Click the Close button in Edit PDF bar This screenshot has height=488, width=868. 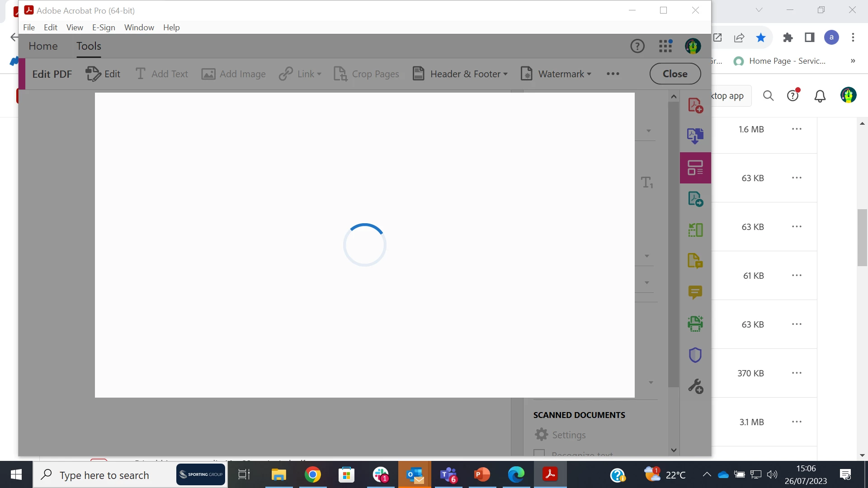pyautogui.click(x=675, y=74)
